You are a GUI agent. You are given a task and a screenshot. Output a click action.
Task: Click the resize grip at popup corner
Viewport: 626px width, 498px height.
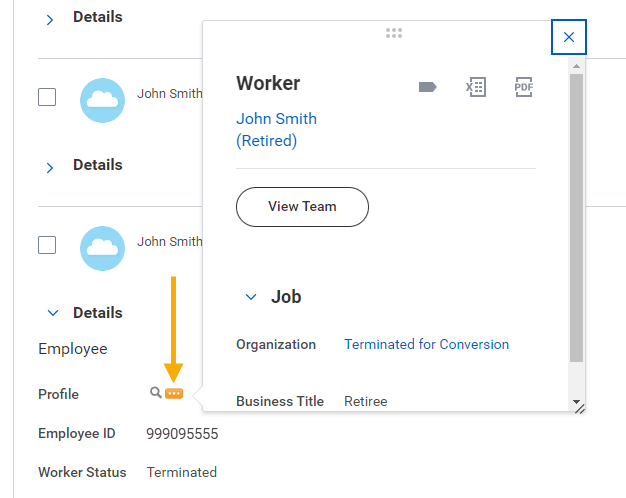(578, 406)
